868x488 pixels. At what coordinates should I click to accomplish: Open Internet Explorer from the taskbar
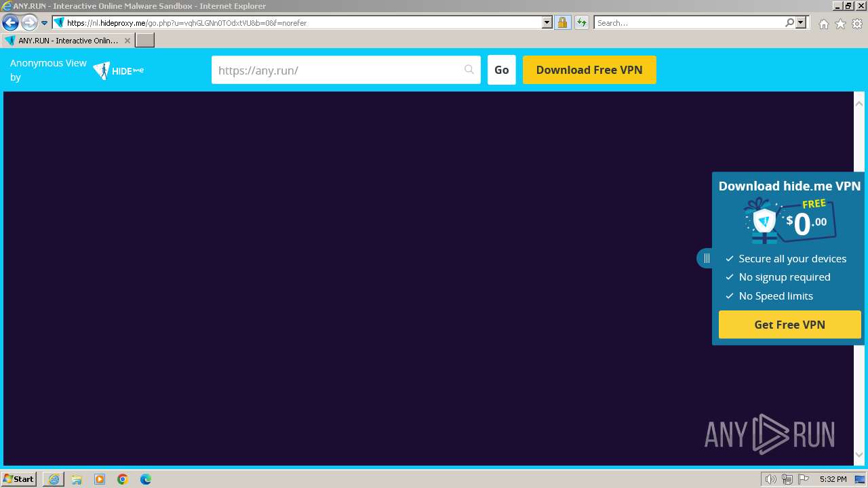(x=54, y=479)
